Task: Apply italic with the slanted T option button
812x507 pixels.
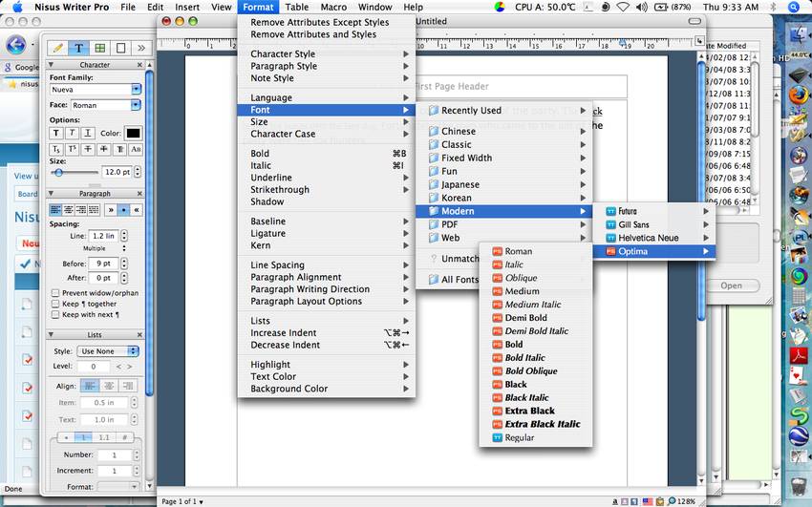Action: [x=72, y=133]
